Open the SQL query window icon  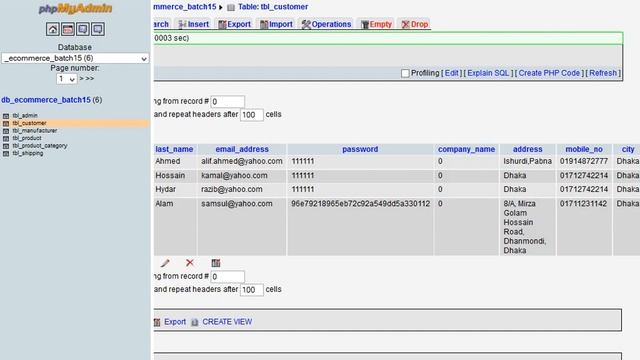[x=68, y=29]
